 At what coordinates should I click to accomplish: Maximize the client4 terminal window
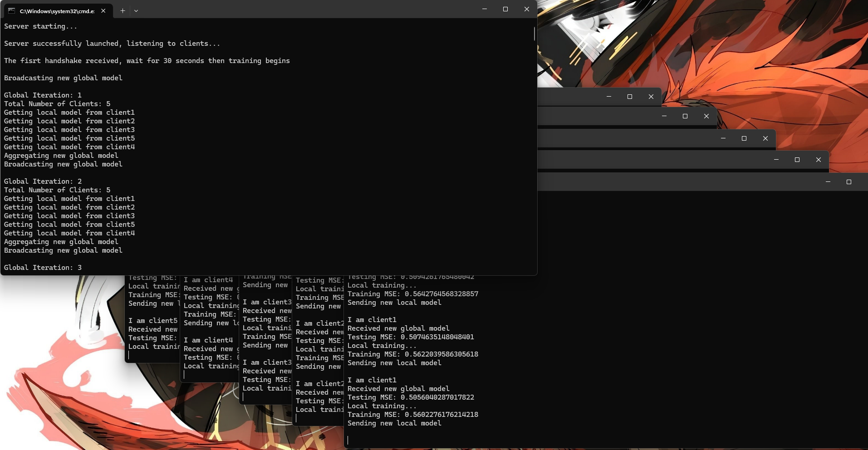point(685,116)
